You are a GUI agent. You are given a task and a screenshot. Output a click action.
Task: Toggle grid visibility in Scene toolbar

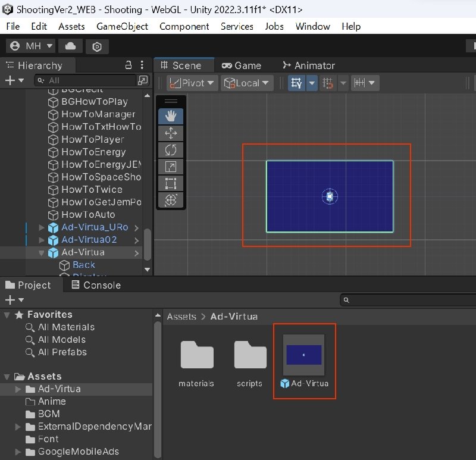tap(297, 83)
